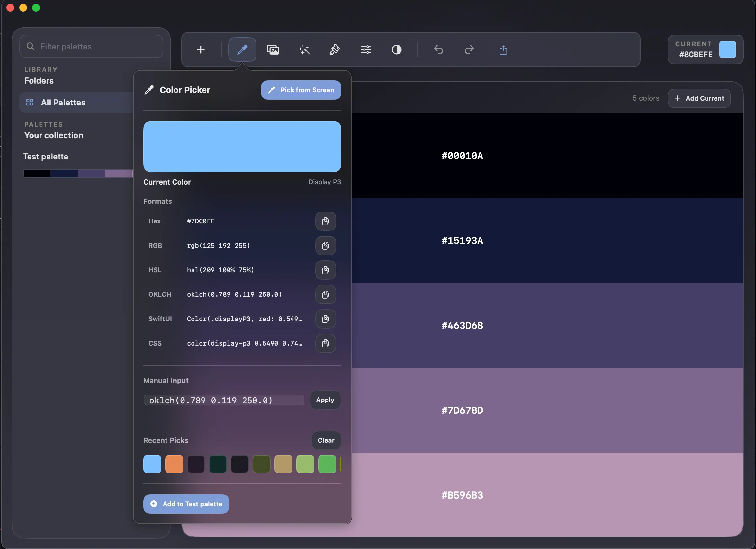Screen dimensions: 756x549
Task: Open the image palette extraction tool
Action: [x=273, y=50]
